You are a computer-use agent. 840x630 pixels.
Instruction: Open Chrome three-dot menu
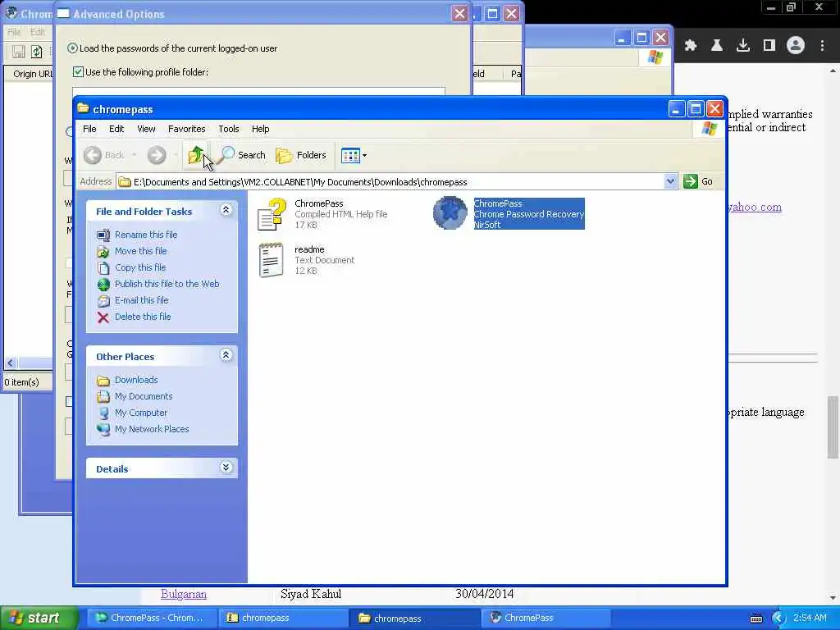(822, 46)
